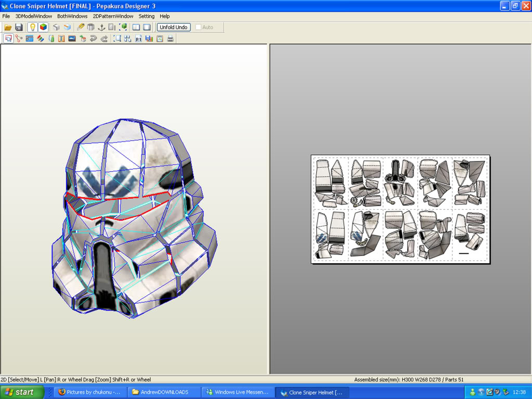Click the orange-framed page settings icon
532x399 pixels.
160,38
